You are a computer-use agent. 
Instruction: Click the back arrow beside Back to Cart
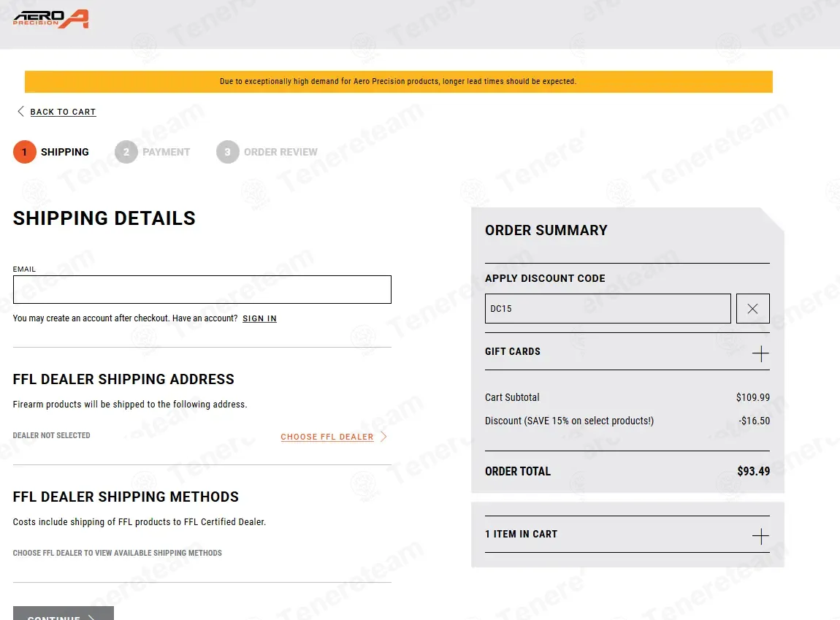pyautogui.click(x=20, y=111)
